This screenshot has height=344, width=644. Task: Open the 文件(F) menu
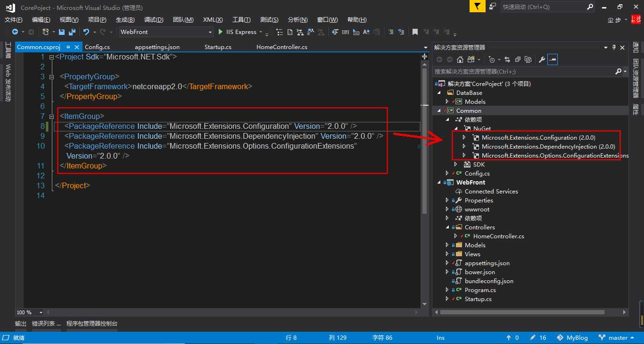(x=14, y=20)
